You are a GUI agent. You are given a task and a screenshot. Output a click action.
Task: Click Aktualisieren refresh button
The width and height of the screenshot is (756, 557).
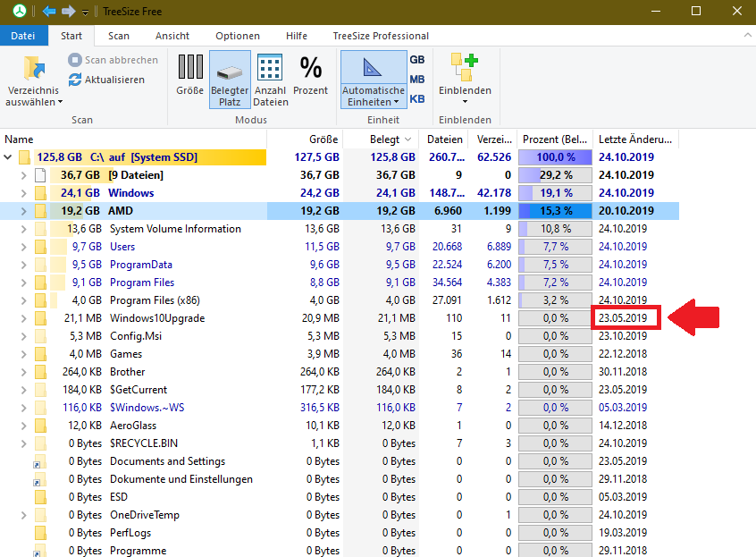106,80
